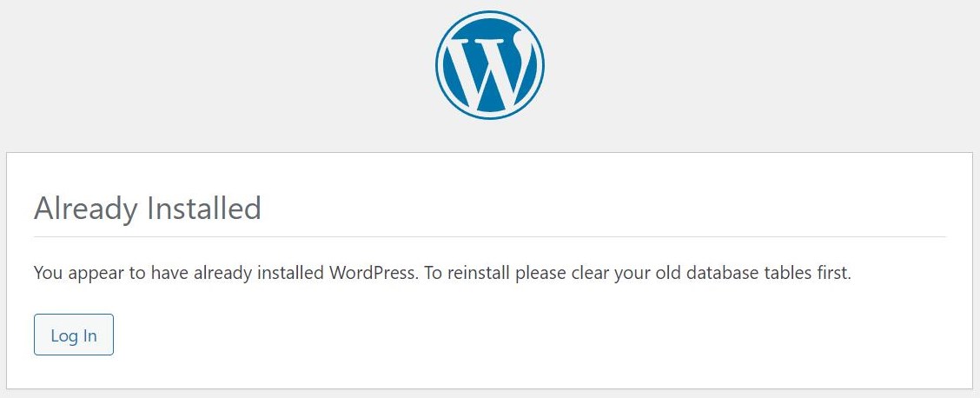Click the word "Installed" in the heading

203,209
